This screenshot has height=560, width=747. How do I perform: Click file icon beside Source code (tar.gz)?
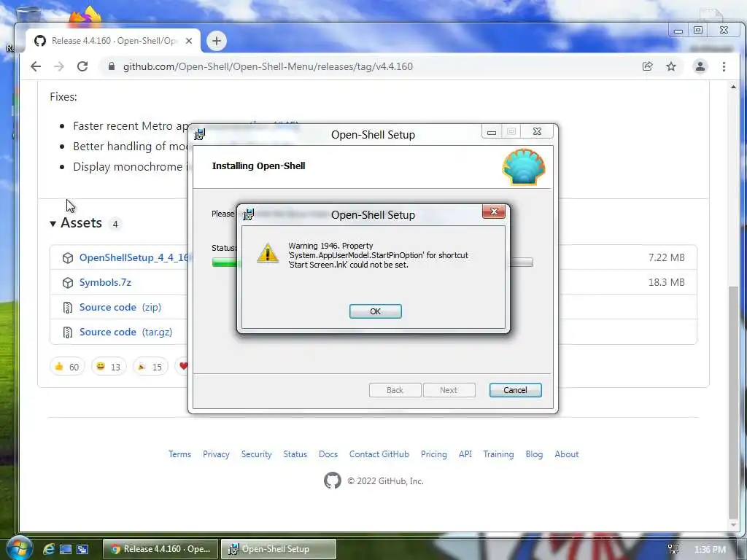coord(68,332)
